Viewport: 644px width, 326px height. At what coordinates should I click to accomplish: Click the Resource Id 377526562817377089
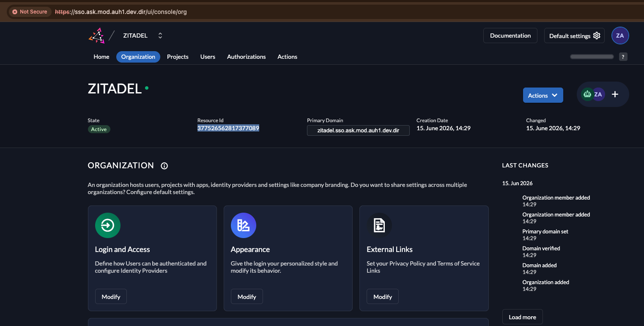tap(228, 128)
